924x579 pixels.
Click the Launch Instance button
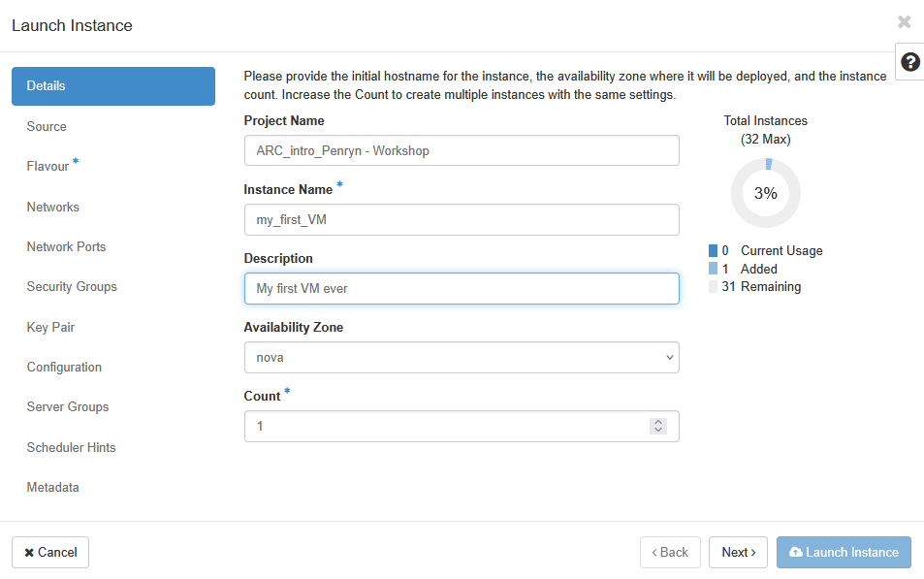tap(844, 553)
